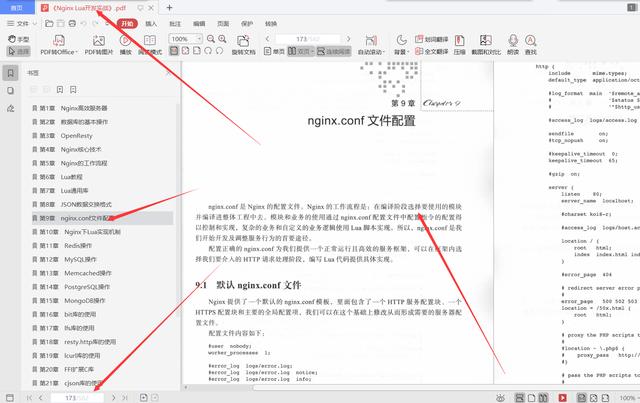Start slideshow with 播放 button

tap(125, 45)
